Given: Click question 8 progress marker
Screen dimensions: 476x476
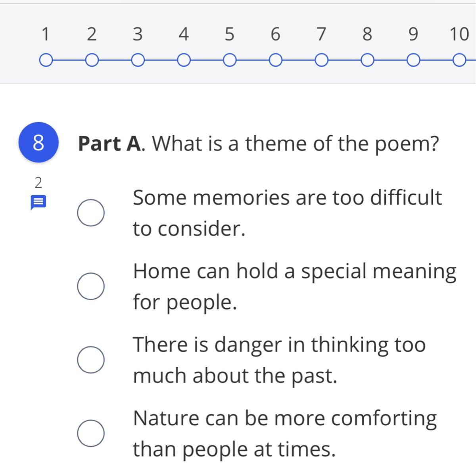Looking at the screenshot, I should 367,61.
